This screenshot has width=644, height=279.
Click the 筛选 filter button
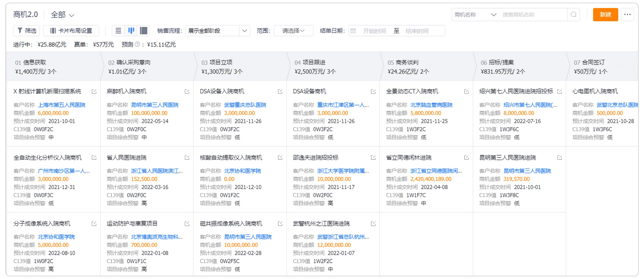(x=26, y=31)
